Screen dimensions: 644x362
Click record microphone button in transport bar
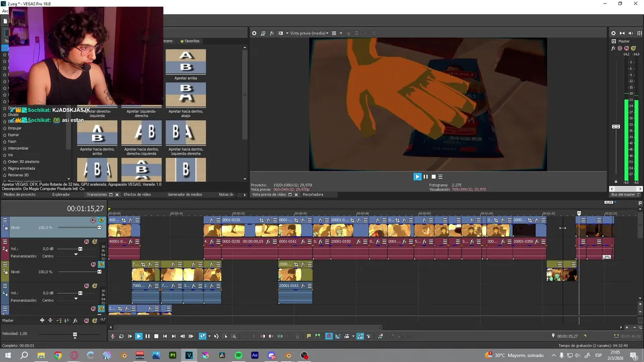click(x=113, y=336)
